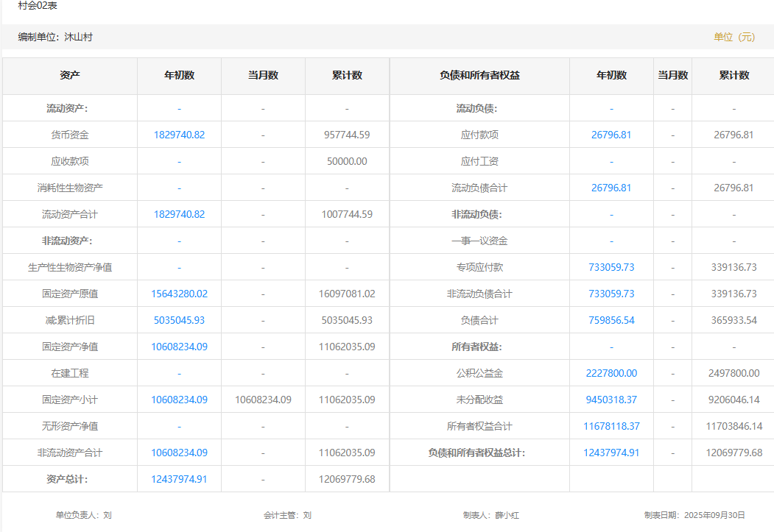Image resolution: width=774 pixels, height=532 pixels.
Task: Open 公积公益金 年初数 link 2227800.00
Action: 611,373
